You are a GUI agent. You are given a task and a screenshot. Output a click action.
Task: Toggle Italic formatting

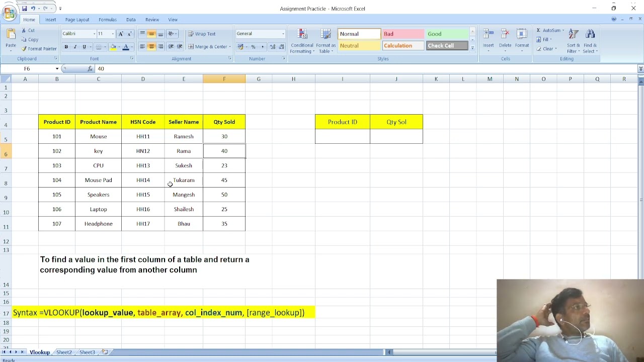(x=75, y=47)
